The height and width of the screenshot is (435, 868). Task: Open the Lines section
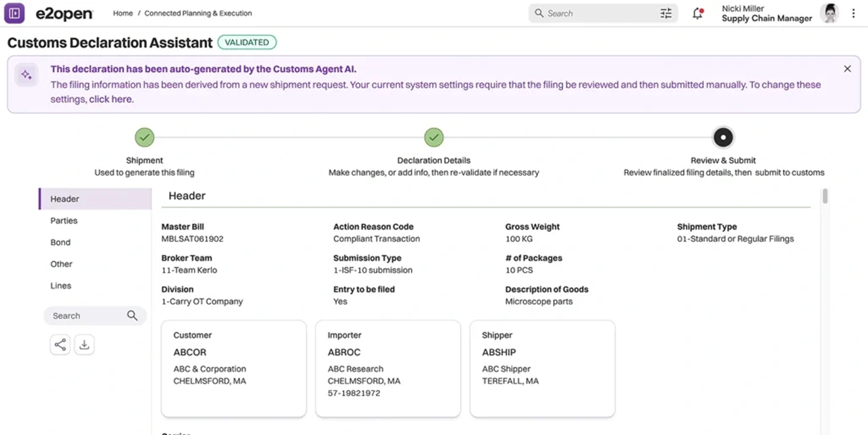tap(61, 286)
